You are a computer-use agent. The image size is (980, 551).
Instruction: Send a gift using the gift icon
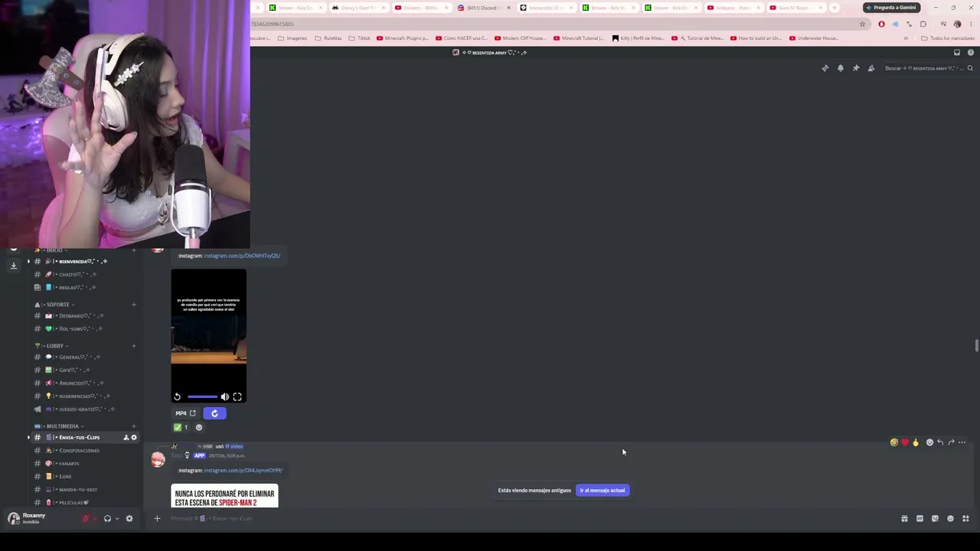[x=904, y=519]
